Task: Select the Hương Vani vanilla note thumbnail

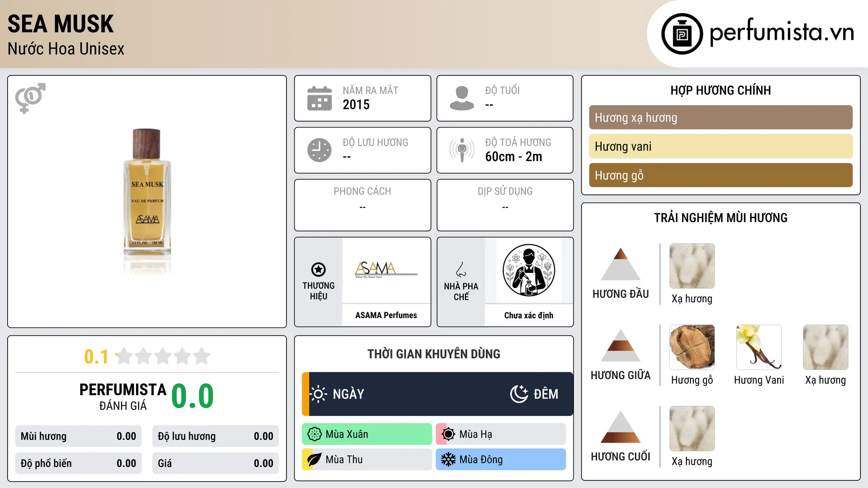Action: 759,347
